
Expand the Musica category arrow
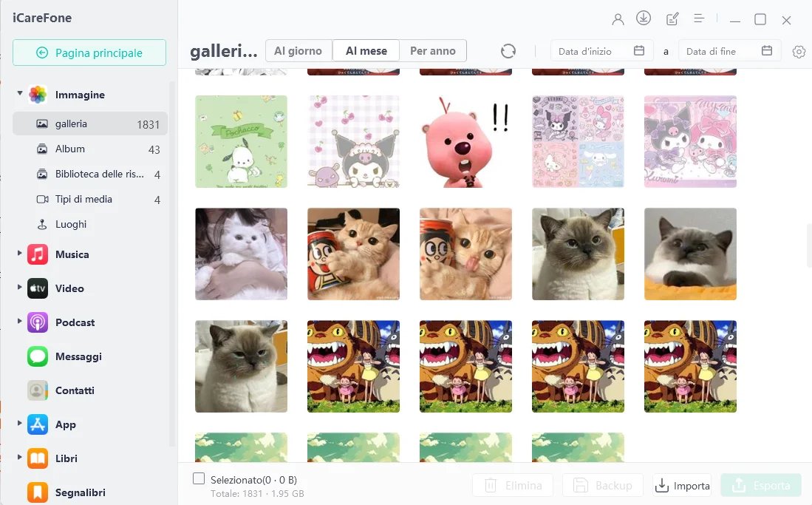20,253
